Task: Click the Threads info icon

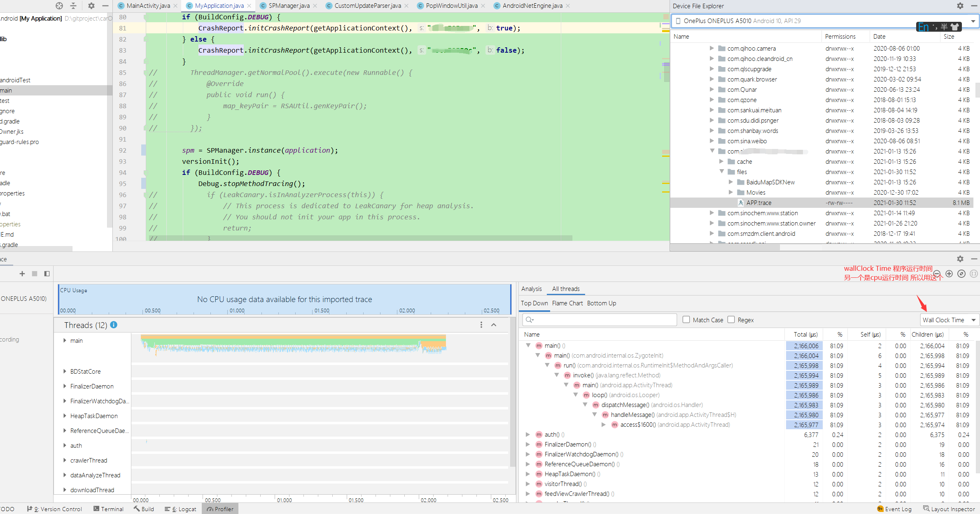Action: [x=114, y=325]
